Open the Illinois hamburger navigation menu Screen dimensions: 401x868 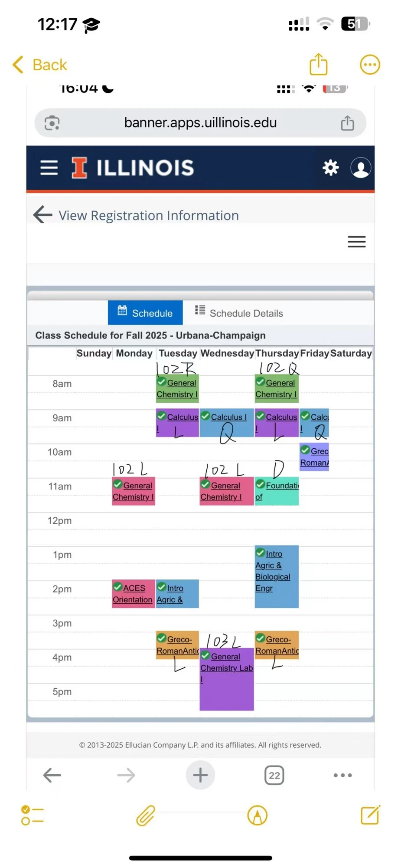pos(48,168)
